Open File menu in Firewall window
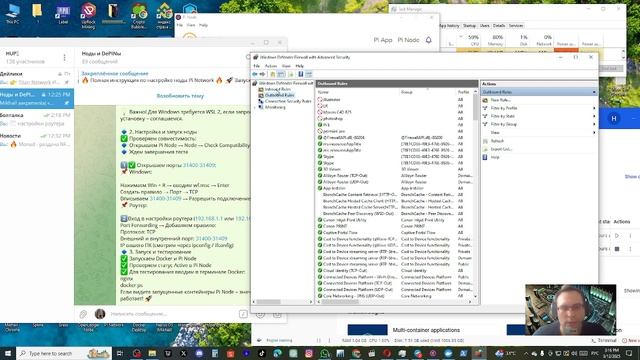 [x=256, y=66]
